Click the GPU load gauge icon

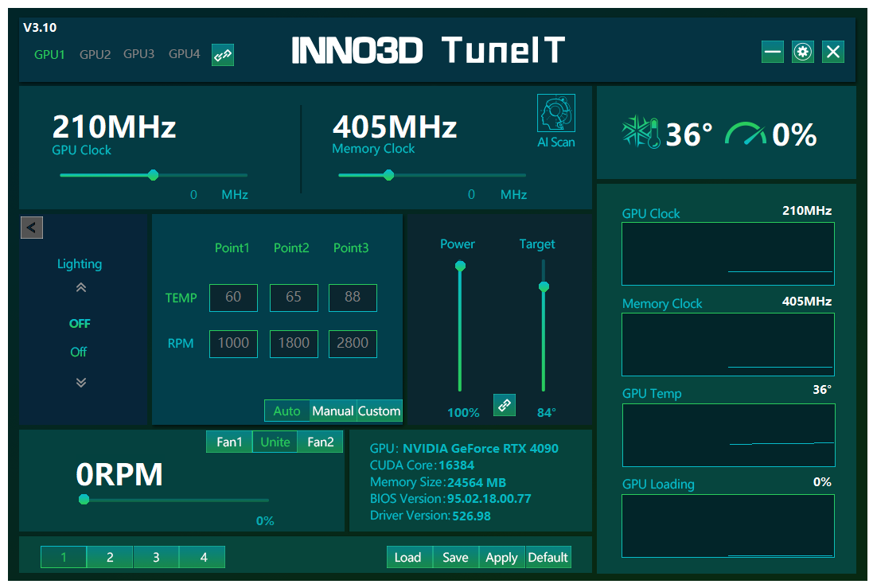746,134
